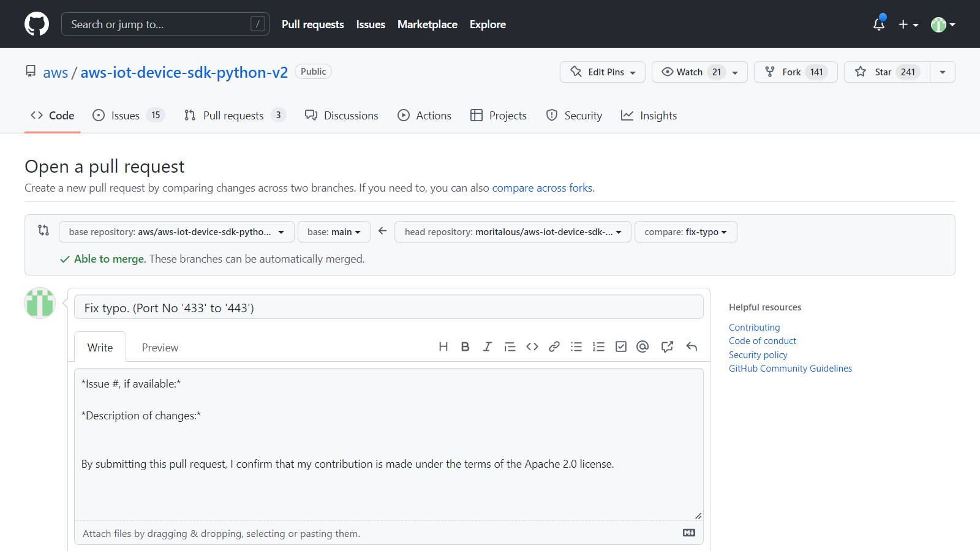980x551 pixels.
Task: Open the Code of conduct link
Action: tap(763, 341)
